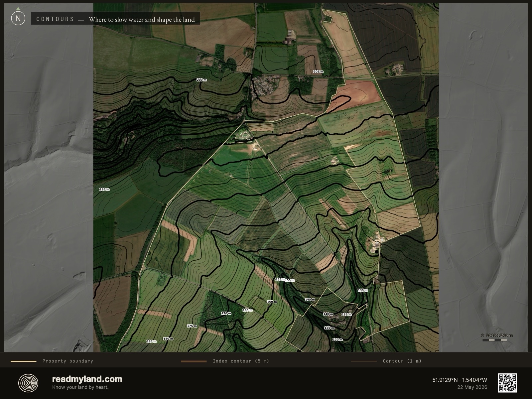The image size is (532, 399).
Task: Click the 145 m contour label
Action: click(x=310, y=300)
